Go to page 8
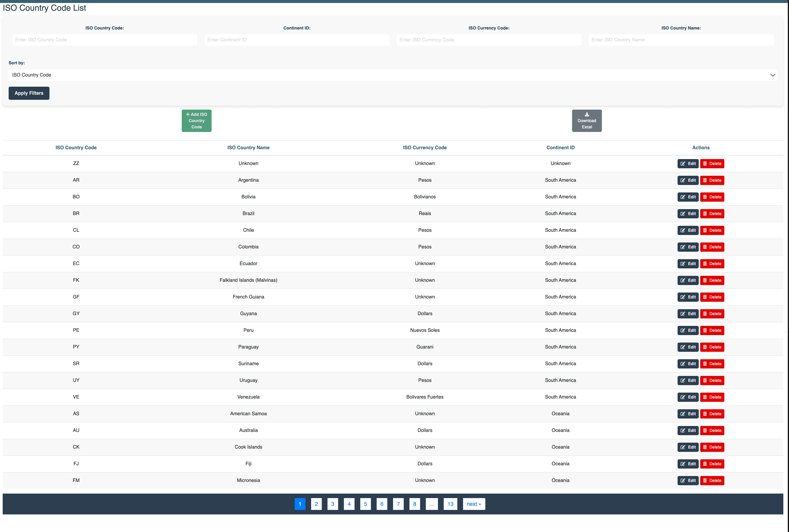 click(x=414, y=504)
